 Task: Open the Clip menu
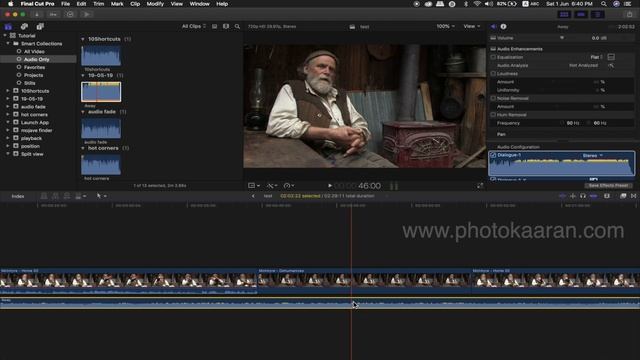[x=135, y=4]
